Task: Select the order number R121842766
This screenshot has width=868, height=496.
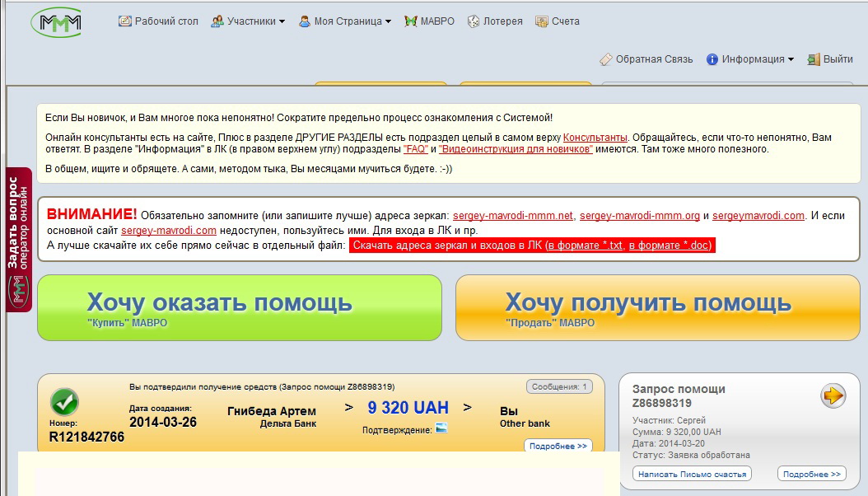Action: [x=86, y=437]
